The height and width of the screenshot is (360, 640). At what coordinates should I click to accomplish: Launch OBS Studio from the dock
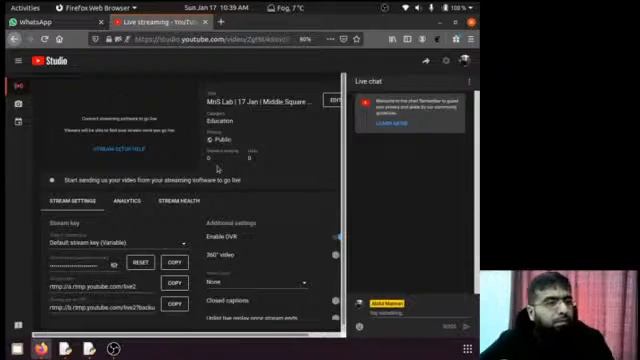[x=113, y=349]
